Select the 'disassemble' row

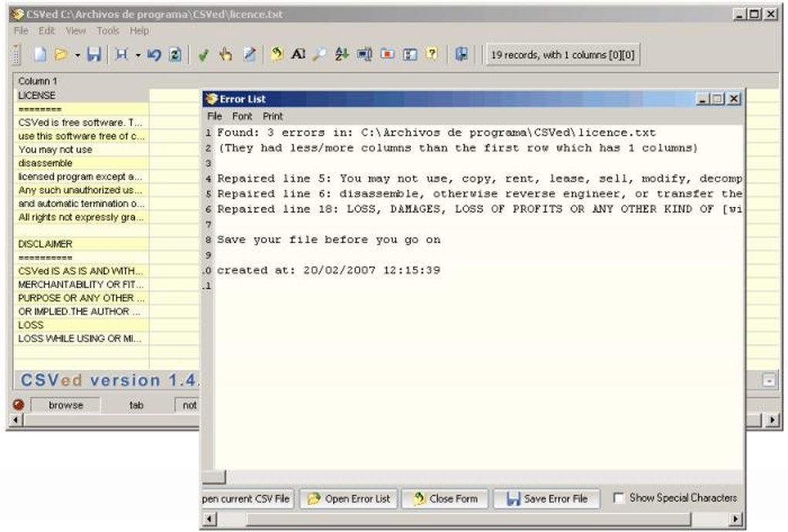point(81,163)
